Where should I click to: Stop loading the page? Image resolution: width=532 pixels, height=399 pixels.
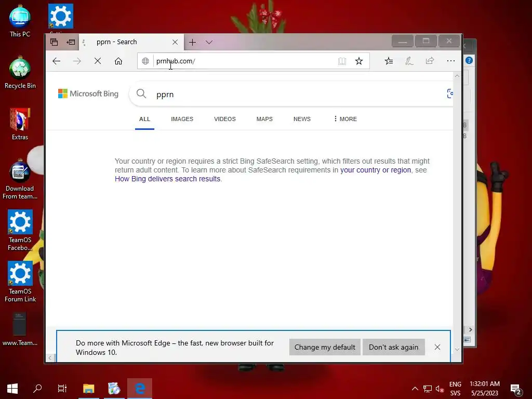tap(97, 61)
